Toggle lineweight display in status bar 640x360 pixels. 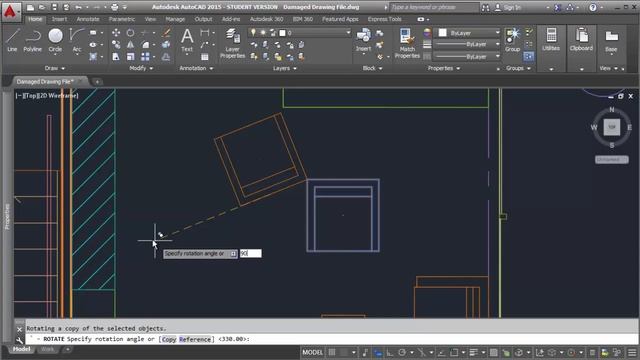pos(473,352)
